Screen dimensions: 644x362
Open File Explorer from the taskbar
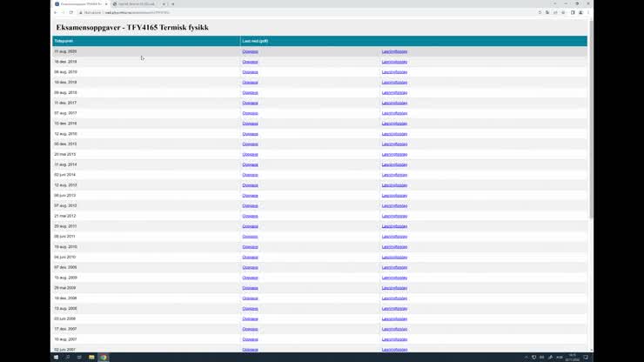pos(91,357)
